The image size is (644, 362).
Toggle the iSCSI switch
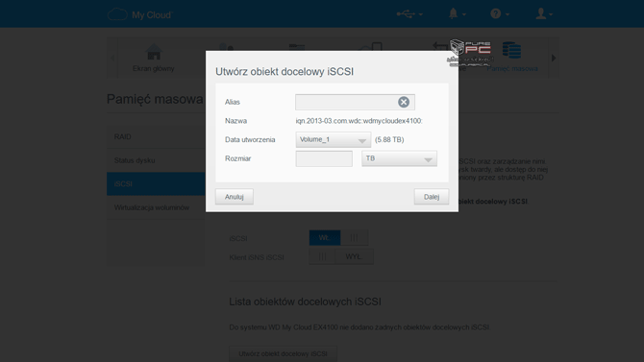(x=338, y=237)
